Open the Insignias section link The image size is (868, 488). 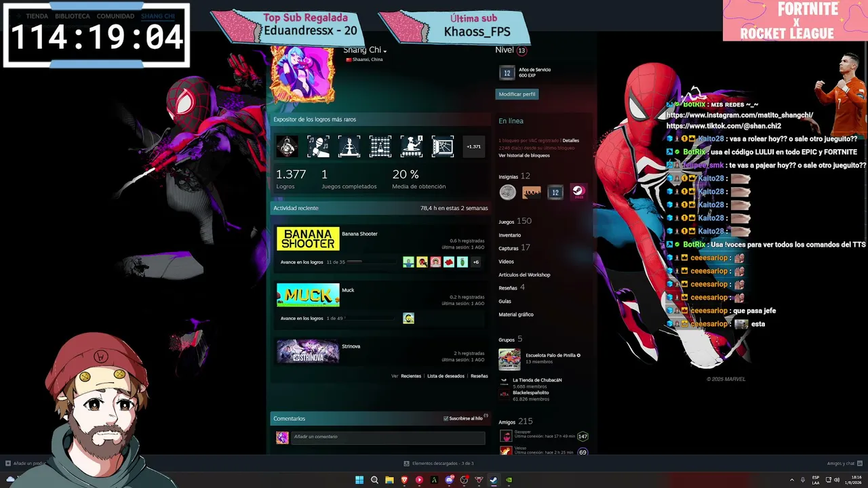pos(514,176)
